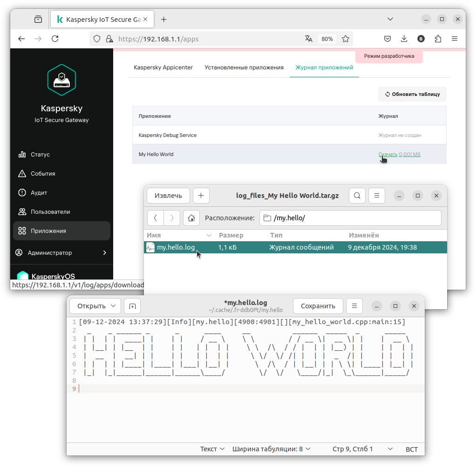Click the Журнал не создан text
476x469 pixels.
pos(400,135)
